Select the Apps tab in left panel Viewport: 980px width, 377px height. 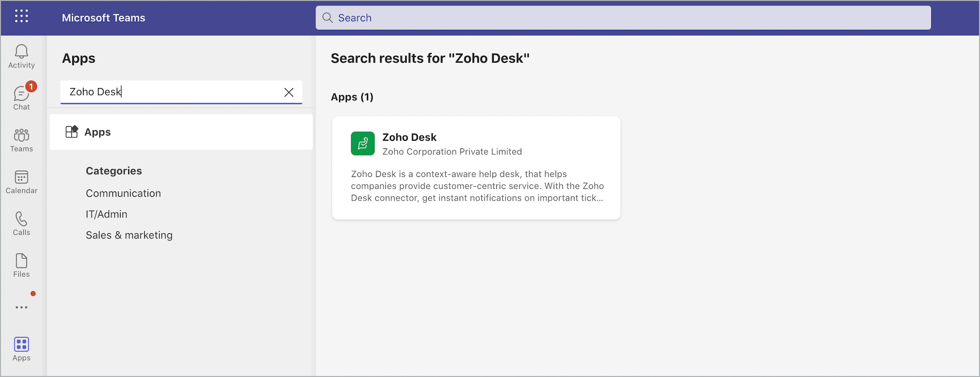click(181, 132)
